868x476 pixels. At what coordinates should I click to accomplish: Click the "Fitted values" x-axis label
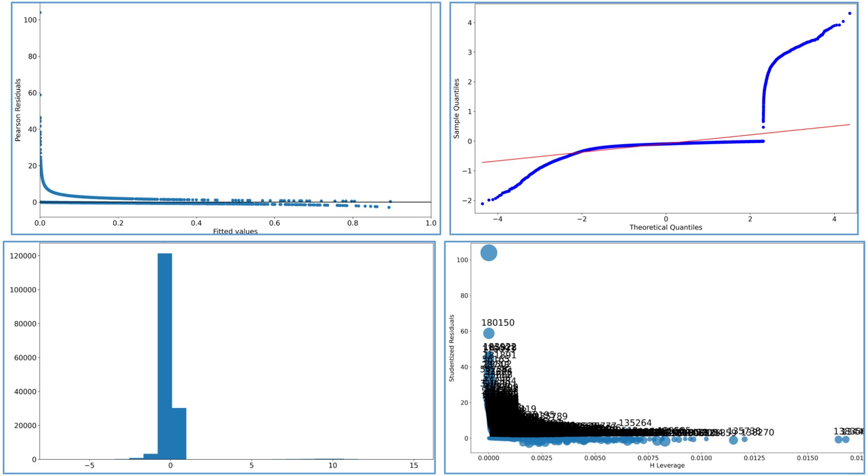[235, 232]
